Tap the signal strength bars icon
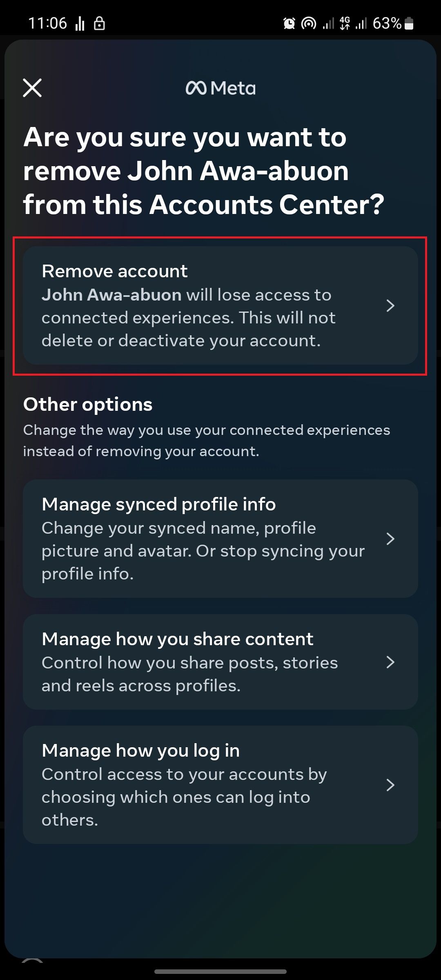Image resolution: width=441 pixels, height=980 pixels. click(329, 24)
